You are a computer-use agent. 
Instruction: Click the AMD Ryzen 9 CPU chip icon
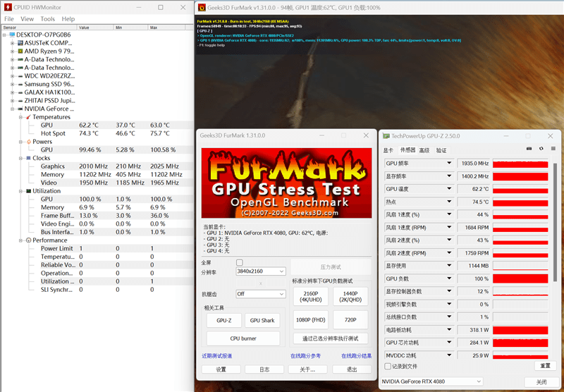pyautogui.click(x=20, y=51)
